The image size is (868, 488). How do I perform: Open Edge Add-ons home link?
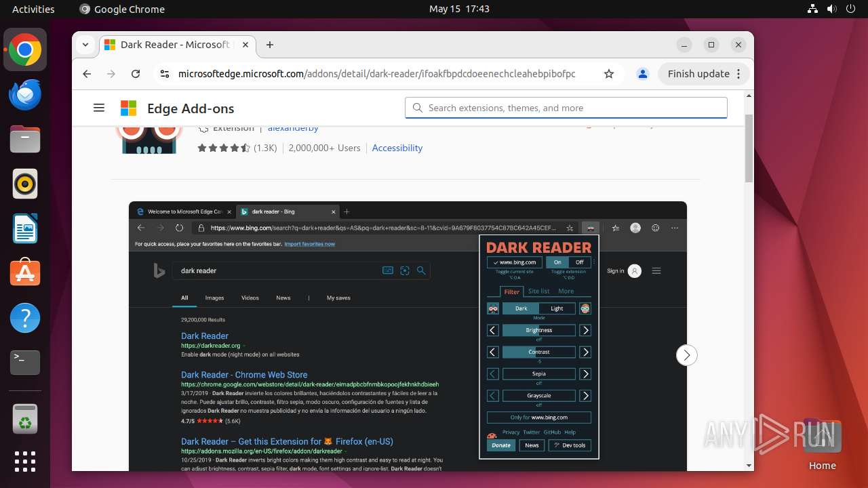pos(191,108)
